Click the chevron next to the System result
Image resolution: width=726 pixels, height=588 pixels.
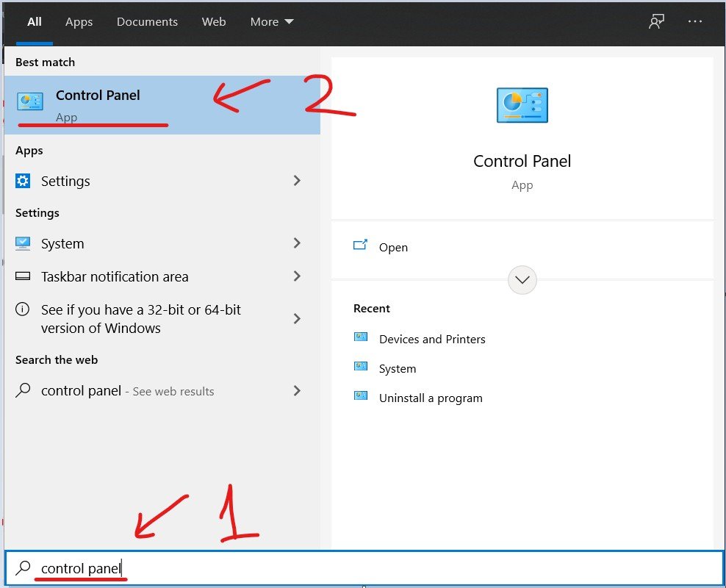pos(297,243)
